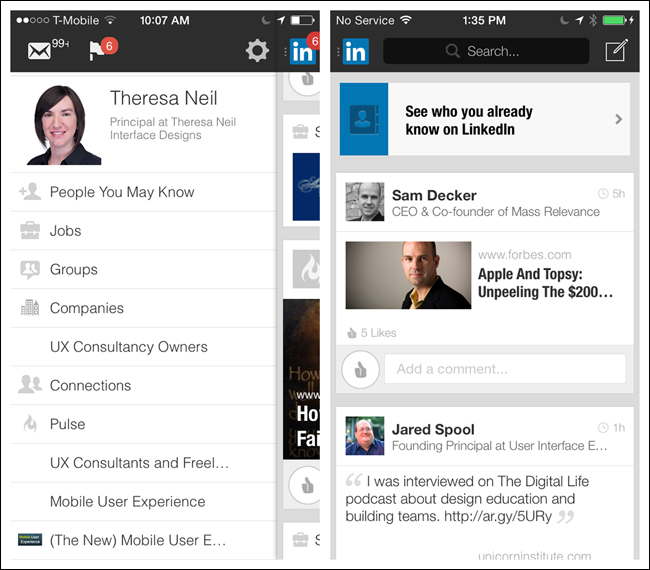This screenshot has height=570, width=650.
Task: Click the (The New) Mobile User group logo
Action: pos(30,540)
